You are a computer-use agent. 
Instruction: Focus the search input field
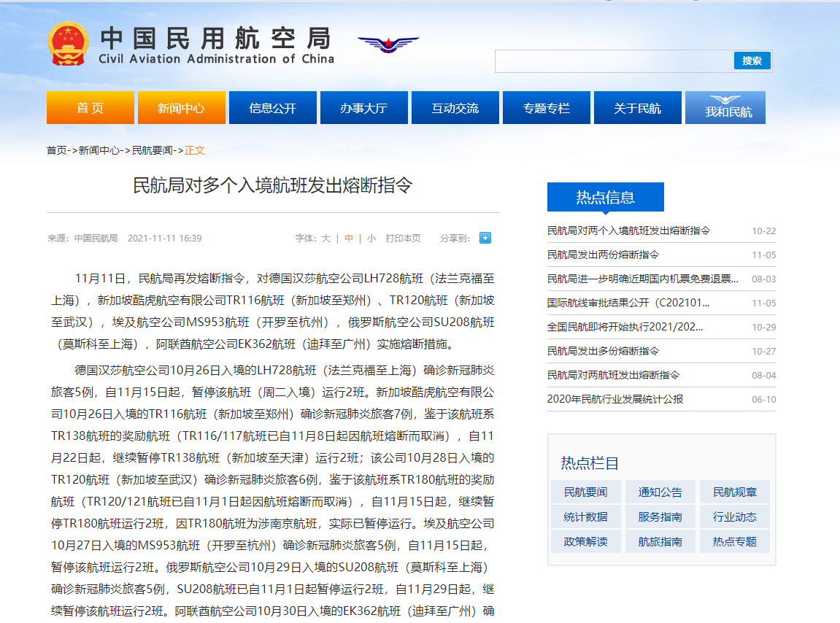[x=614, y=61]
